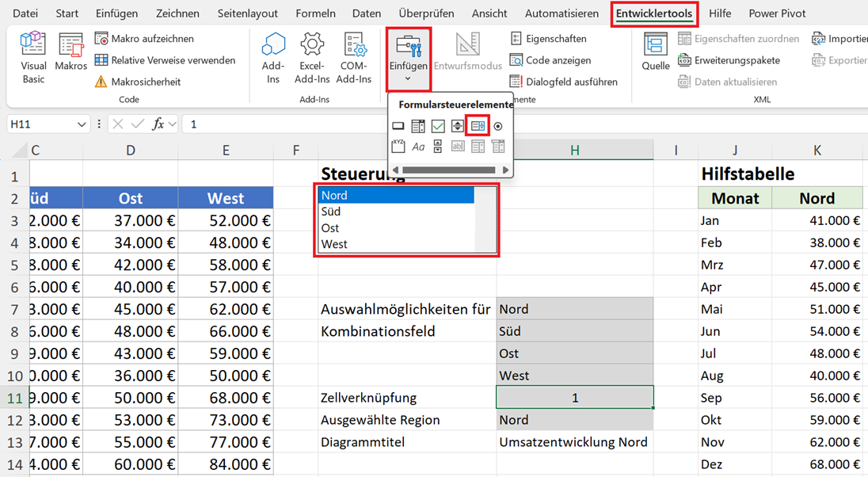The image size is (868, 477).
Task: Insert an Optionsfeld radio control
Action: tap(497, 126)
